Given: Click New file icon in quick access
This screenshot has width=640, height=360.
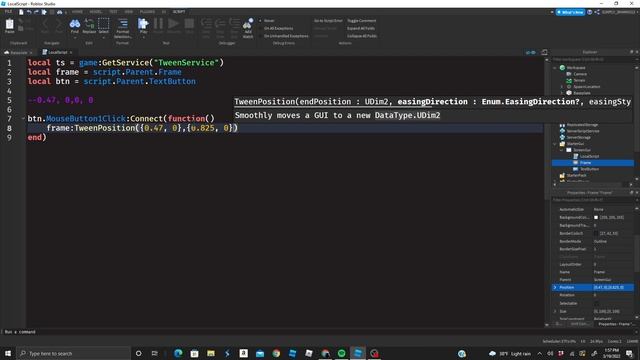Looking at the screenshot, I should [x=21, y=12].
